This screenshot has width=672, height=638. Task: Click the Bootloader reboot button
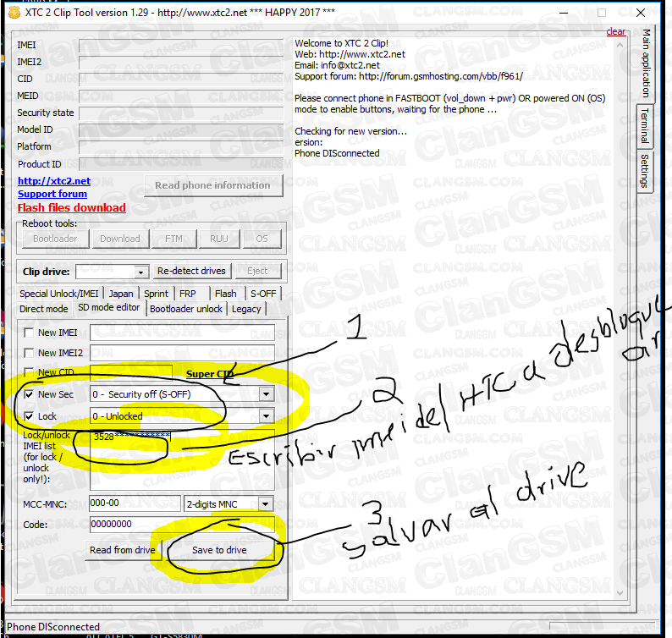(55, 239)
